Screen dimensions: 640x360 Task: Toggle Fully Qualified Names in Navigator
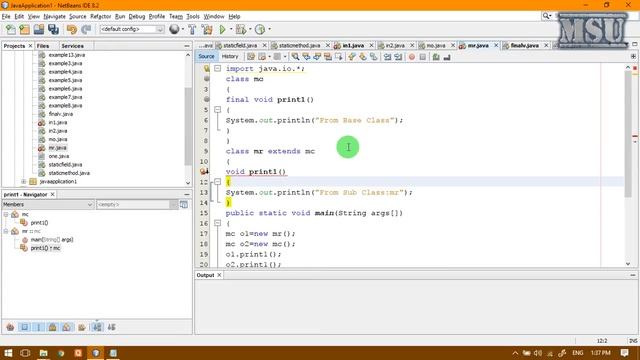point(82,327)
